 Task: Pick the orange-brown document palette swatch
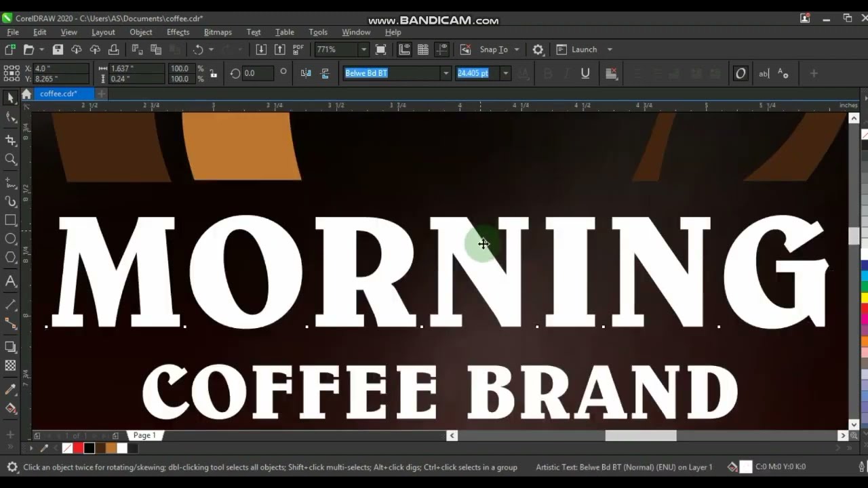click(x=111, y=448)
